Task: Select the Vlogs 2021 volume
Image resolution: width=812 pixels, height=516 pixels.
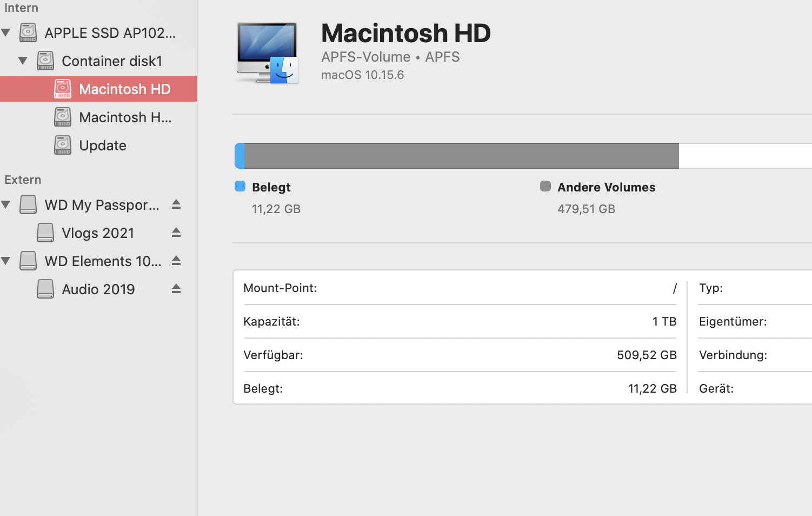Action: click(98, 233)
